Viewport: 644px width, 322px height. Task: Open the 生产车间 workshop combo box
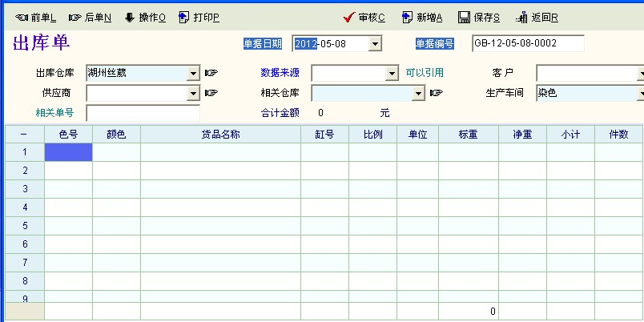click(640, 93)
